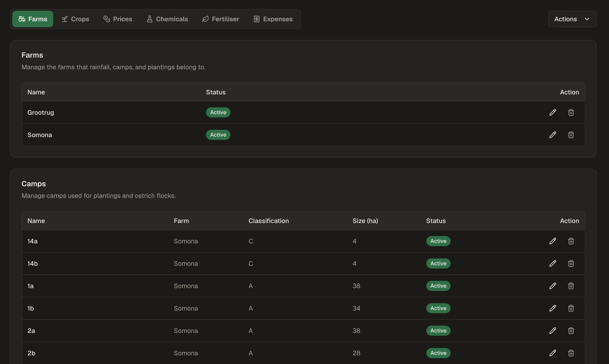Image resolution: width=609 pixels, height=364 pixels.
Task: Click the Status column header in Farms table
Action: tap(216, 92)
